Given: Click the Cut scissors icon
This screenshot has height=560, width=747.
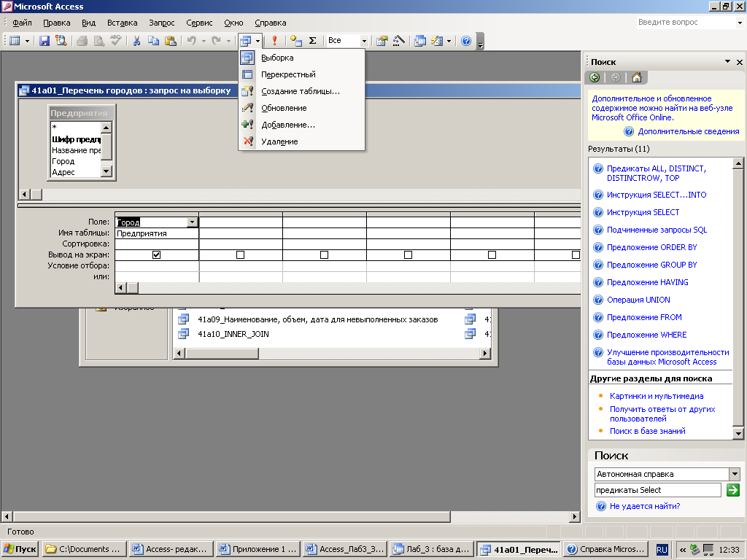Looking at the screenshot, I should tap(136, 41).
